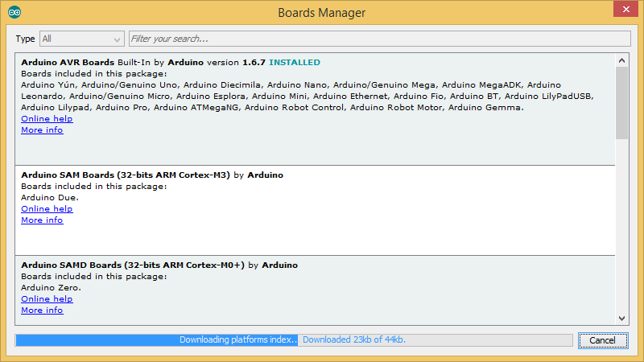This screenshot has height=362, width=644.
Task: Open the Type filter dropdown
Action: [x=81, y=39]
